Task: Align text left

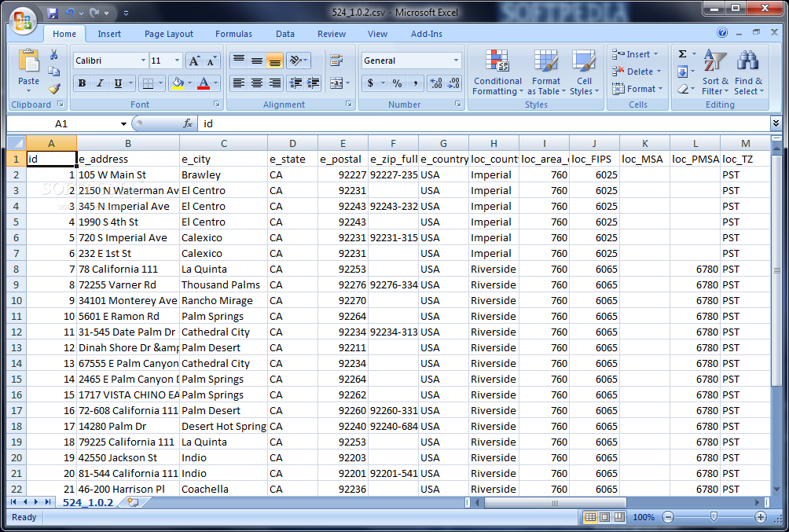Action: tap(239, 83)
